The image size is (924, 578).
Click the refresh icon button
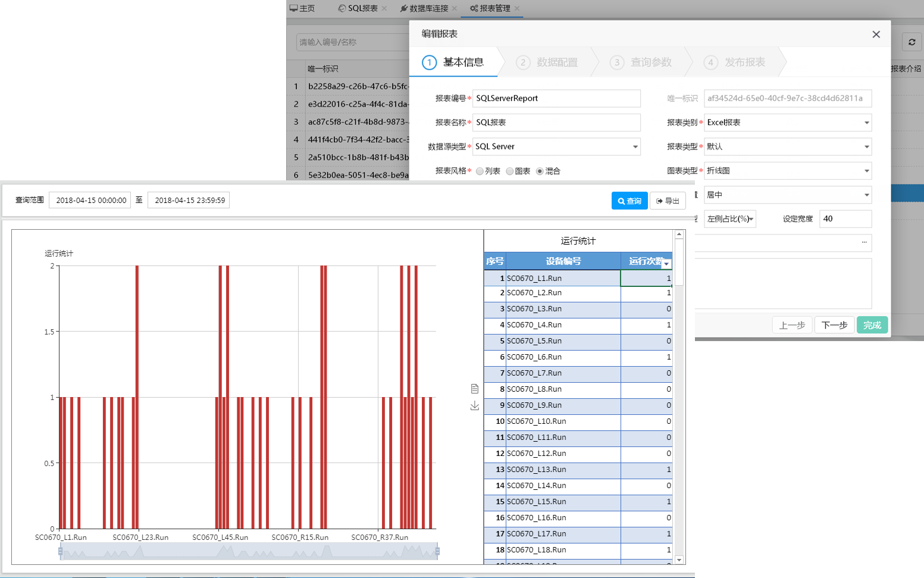coord(912,42)
